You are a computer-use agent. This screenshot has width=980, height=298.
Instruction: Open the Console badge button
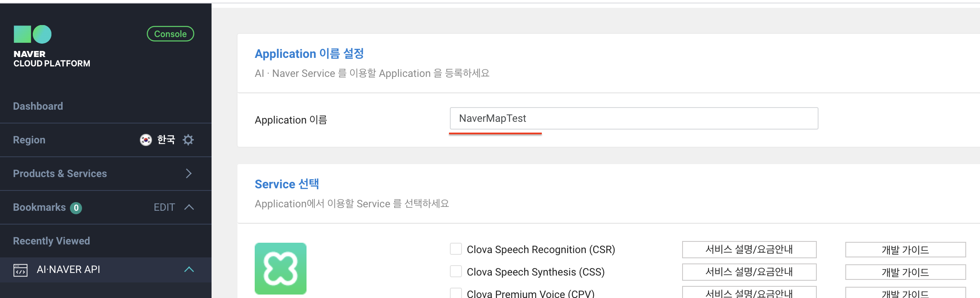(171, 34)
